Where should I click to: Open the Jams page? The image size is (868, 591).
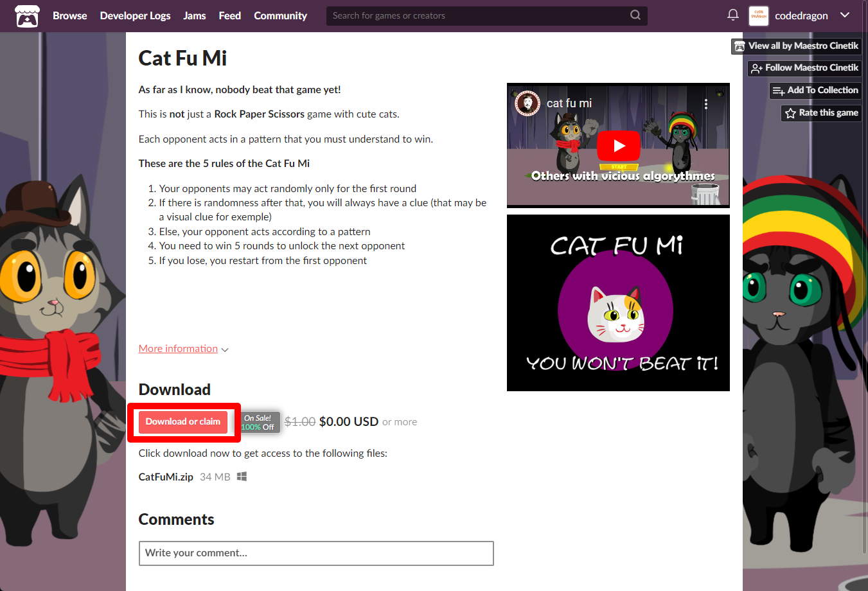pyautogui.click(x=194, y=16)
